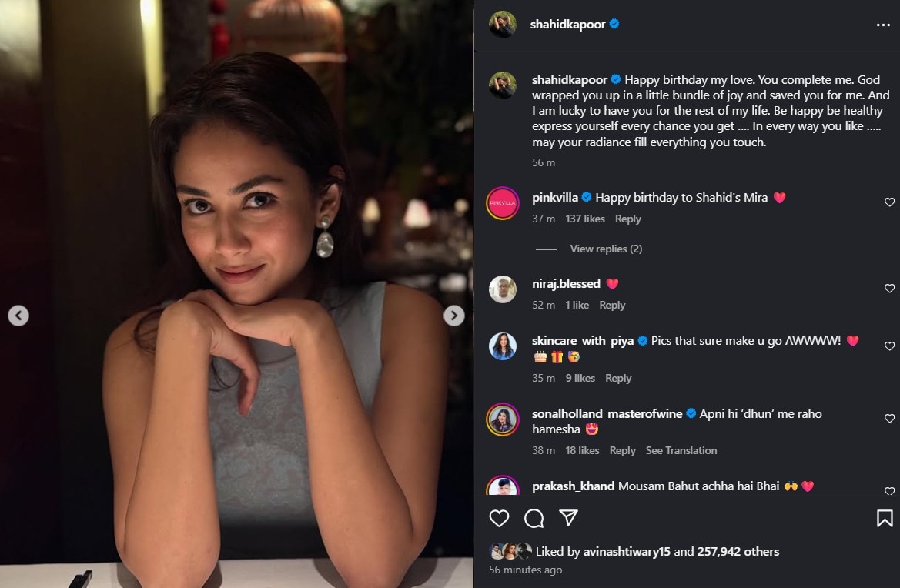Open avinashtiwary15 profile in likes line

[626, 551]
